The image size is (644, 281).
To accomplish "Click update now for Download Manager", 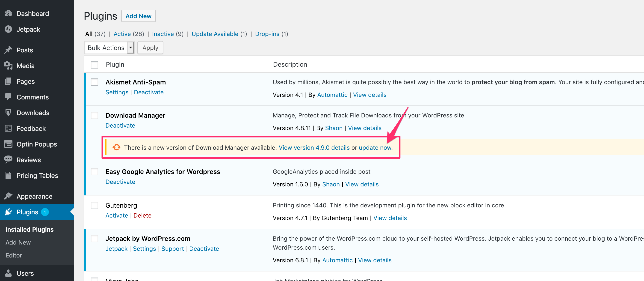I will pyautogui.click(x=375, y=148).
